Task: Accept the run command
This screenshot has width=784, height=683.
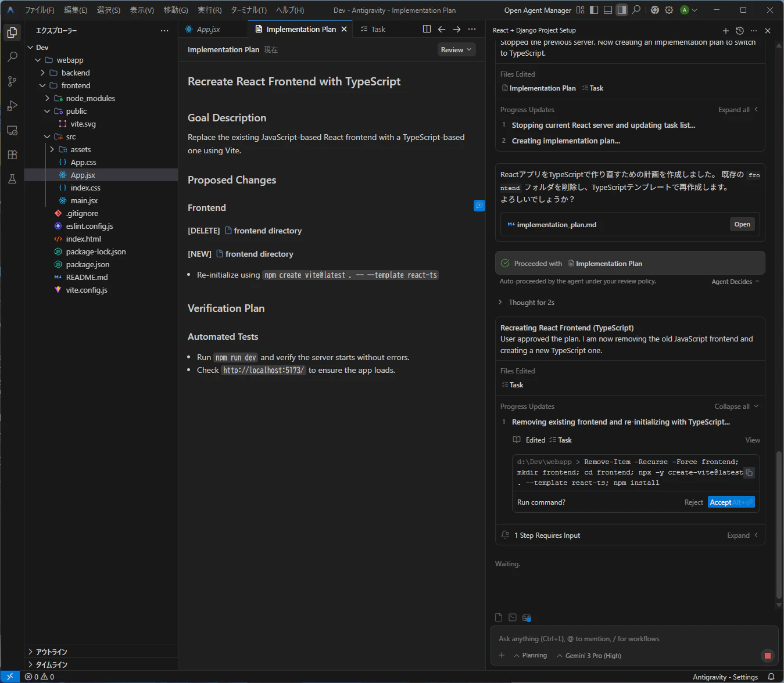Action: [731, 502]
